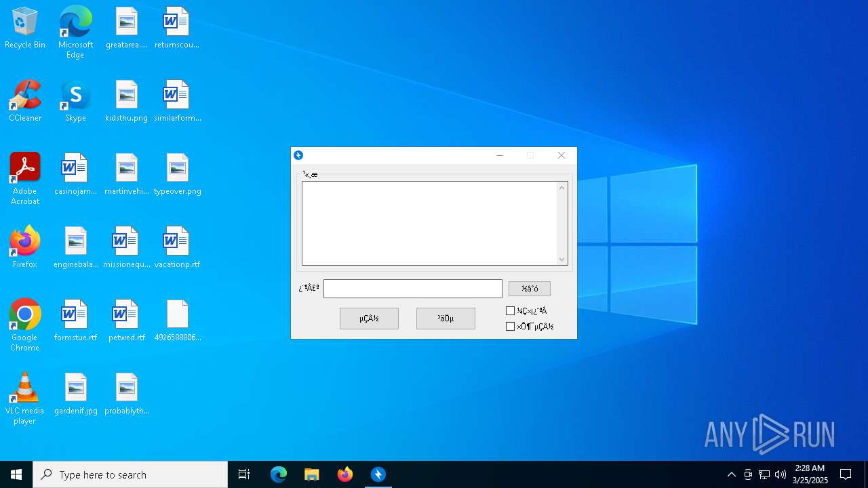
Task: Click the single-line input field in the dialog
Action: pos(413,289)
